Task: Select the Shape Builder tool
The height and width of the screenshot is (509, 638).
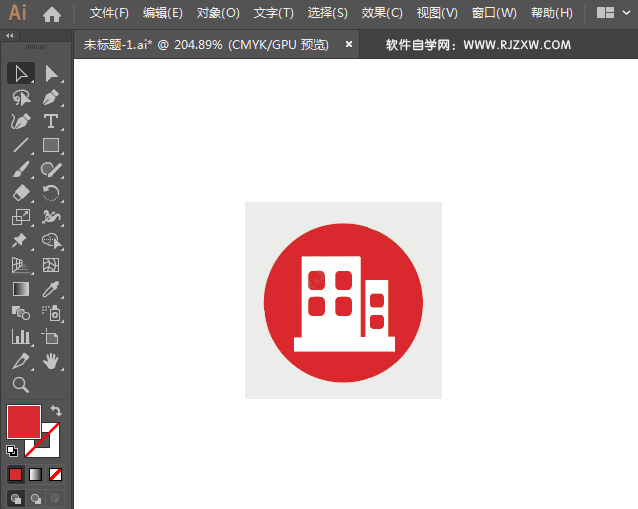Action: tap(51, 241)
